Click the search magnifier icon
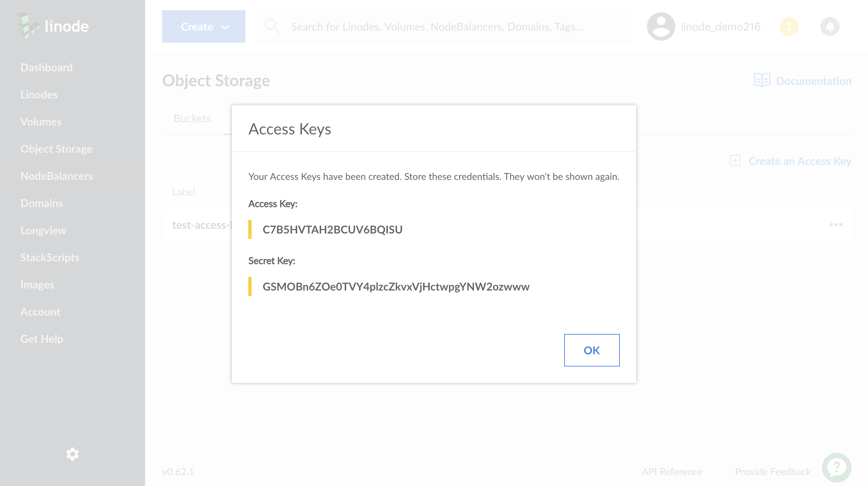 click(x=272, y=26)
